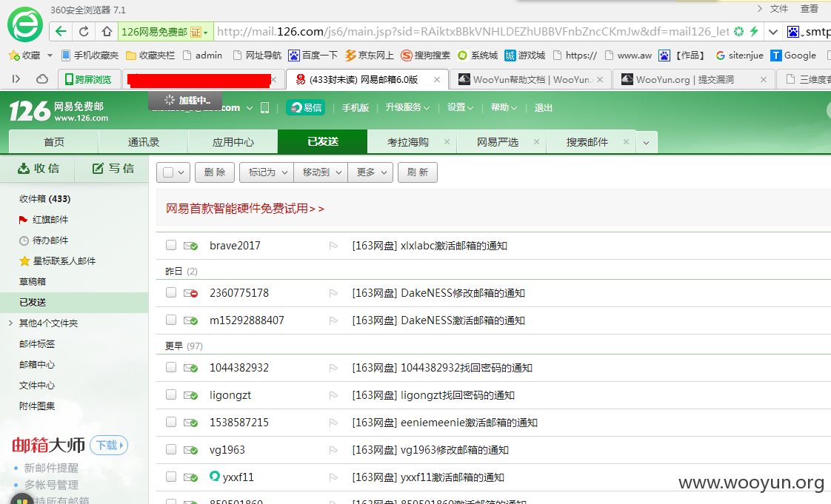The image size is (831, 504).
Task: Click the mobile phone icon beside account email
Action: click(x=264, y=107)
